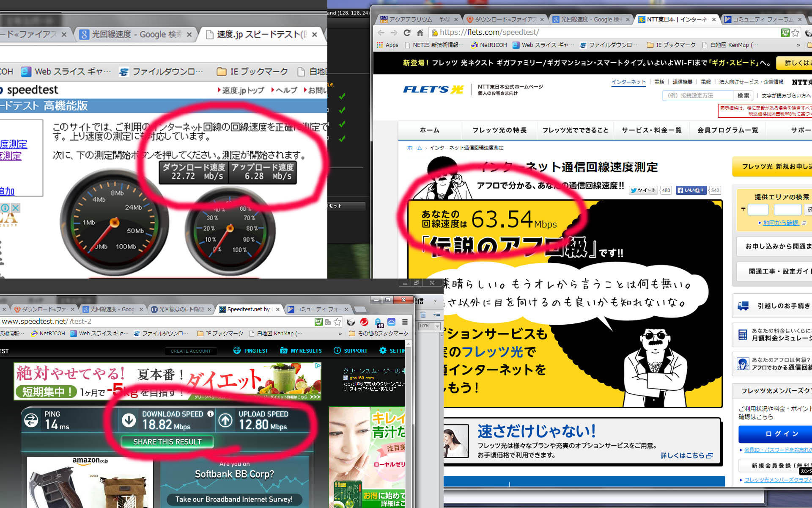Open IE ブックマーク folder in speedtest.net window
This screenshot has width=812, height=508.
click(x=220, y=334)
